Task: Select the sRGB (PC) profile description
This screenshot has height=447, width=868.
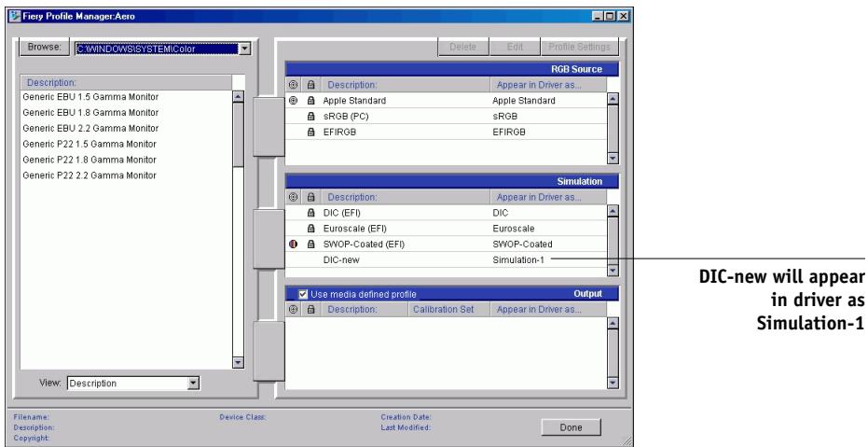Action: (346, 117)
